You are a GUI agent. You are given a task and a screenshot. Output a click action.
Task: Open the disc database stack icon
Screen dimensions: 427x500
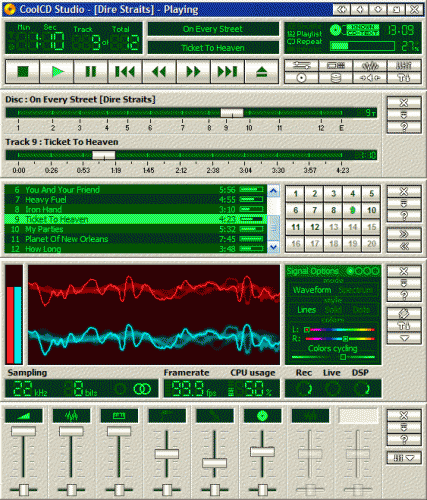336,78
